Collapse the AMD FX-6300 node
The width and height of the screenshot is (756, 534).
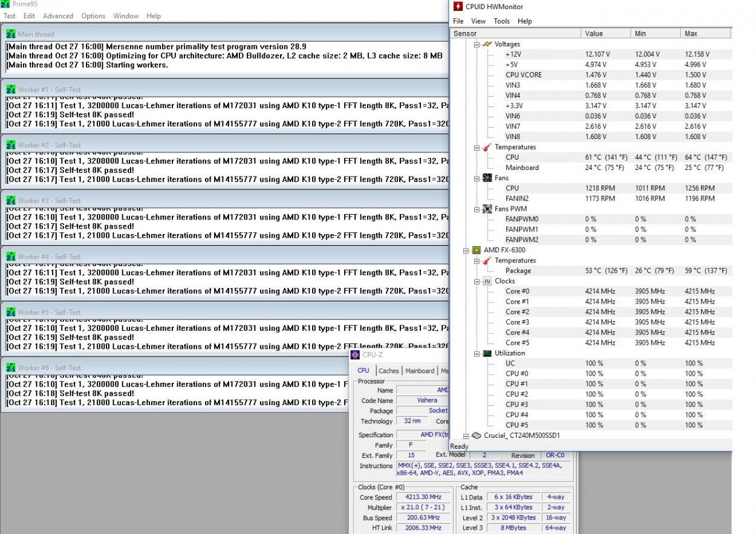point(466,250)
